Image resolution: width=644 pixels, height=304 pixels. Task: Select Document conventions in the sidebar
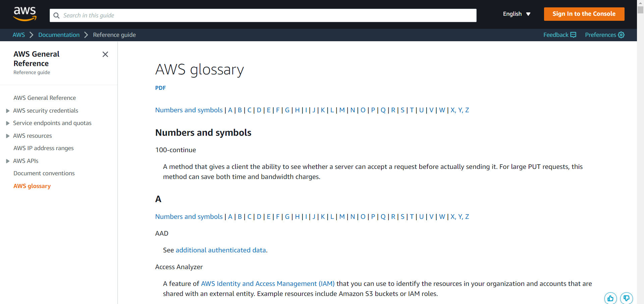44,173
